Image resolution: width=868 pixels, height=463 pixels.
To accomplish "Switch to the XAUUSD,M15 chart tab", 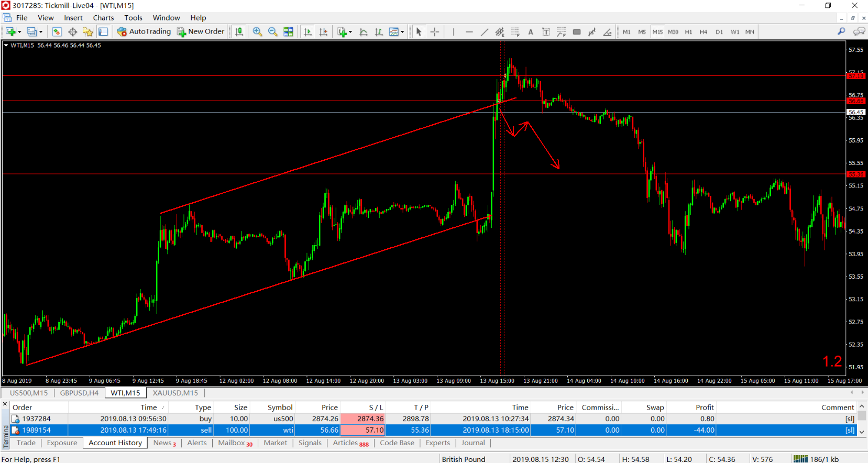I will 175,393.
